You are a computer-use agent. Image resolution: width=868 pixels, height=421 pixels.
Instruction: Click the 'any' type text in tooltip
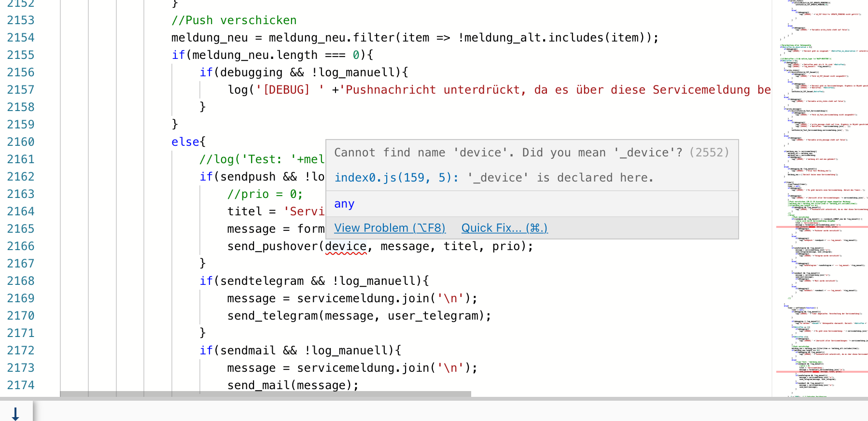(344, 204)
